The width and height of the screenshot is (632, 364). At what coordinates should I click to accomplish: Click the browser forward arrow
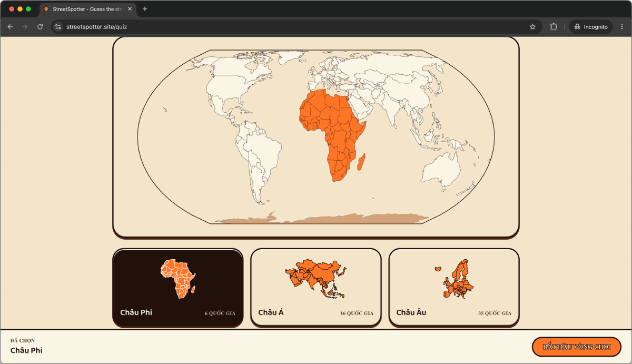tap(25, 26)
